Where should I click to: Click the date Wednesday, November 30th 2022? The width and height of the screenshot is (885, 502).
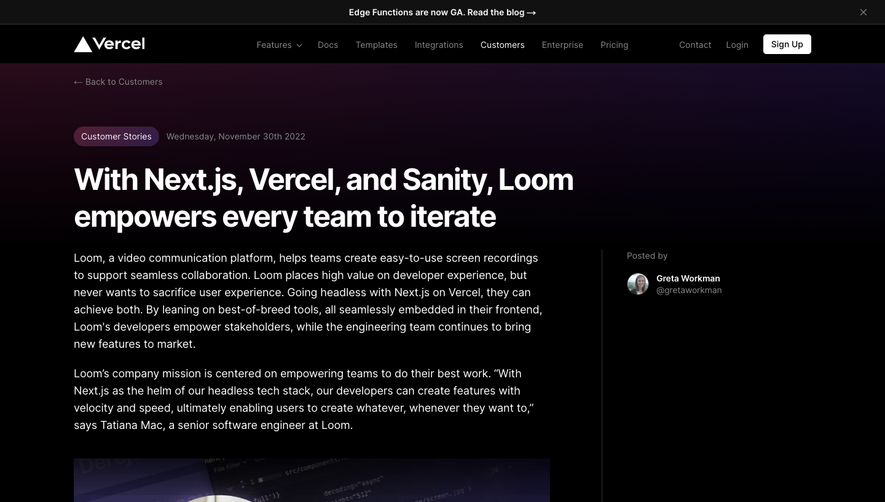235,136
